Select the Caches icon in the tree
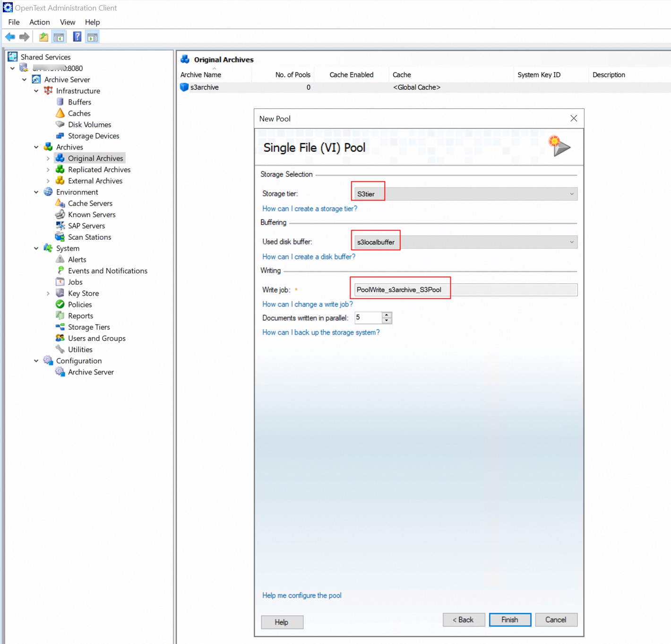Screen dimensions: 671x644 [x=60, y=113]
